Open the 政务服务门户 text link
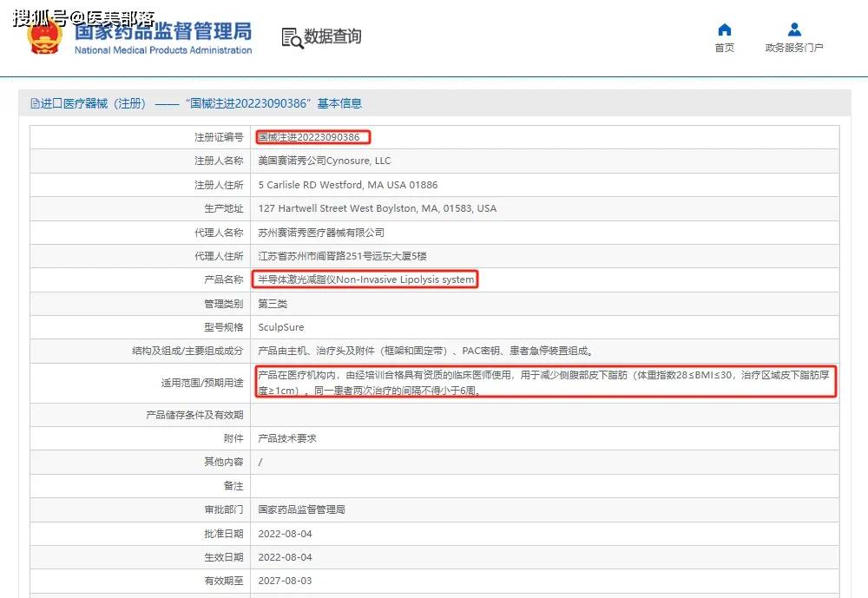The width and height of the screenshot is (868, 598). tap(794, 48)
